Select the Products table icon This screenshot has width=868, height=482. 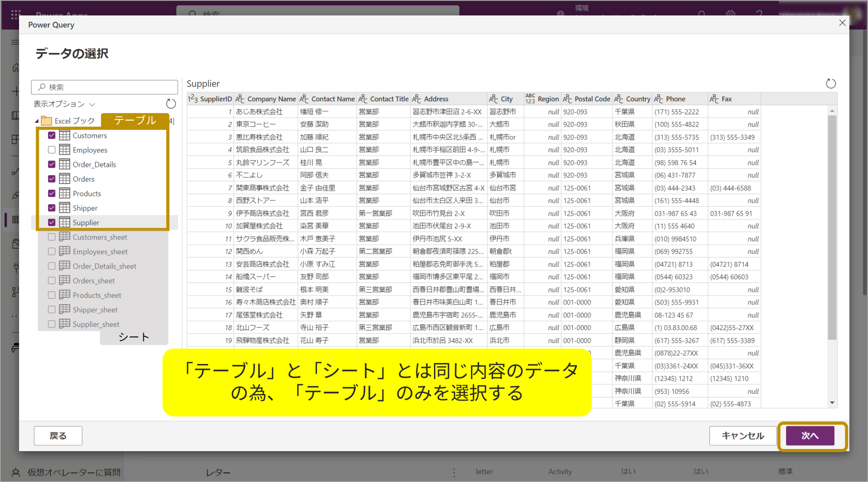[65, 193]
